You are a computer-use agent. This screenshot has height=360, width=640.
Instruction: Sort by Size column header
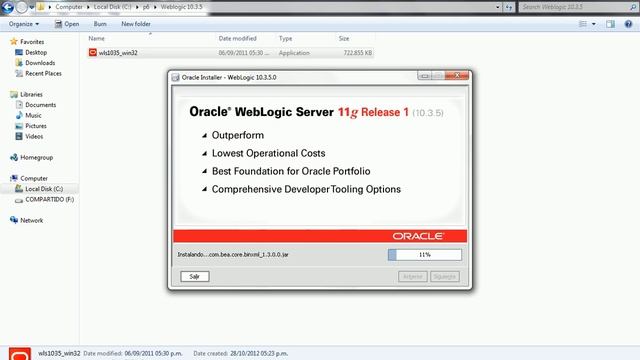(344, 38)
